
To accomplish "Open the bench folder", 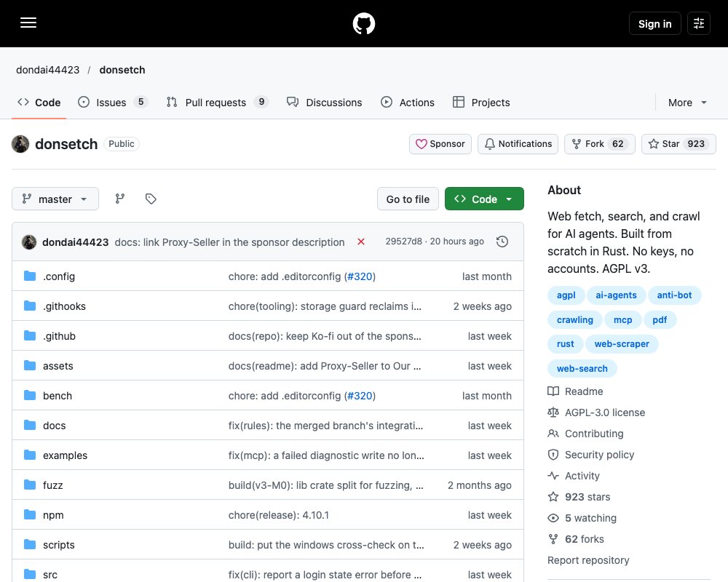I will (x=58, y=396).
